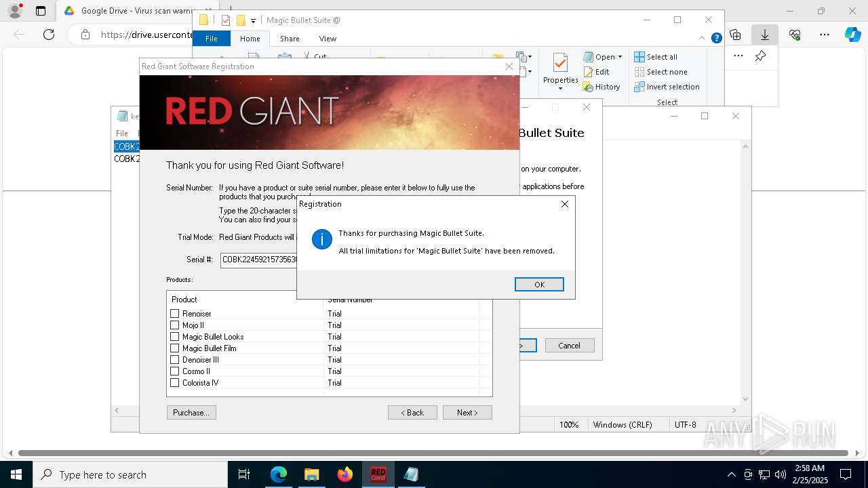Screen dimensions: 868x488
Task: Click the taskbar search box
Action: pyautogui.click(x=130, y=474)
